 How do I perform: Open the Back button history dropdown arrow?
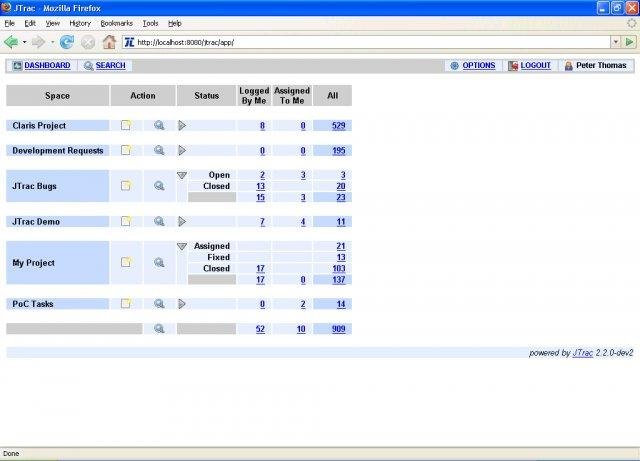coord(24,42)
